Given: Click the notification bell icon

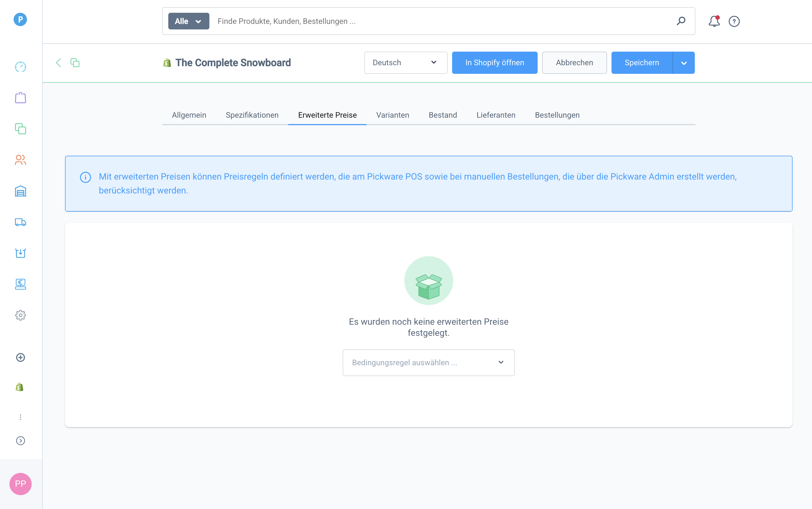Looking at the screenshot, I should click(x=714, y=21).
